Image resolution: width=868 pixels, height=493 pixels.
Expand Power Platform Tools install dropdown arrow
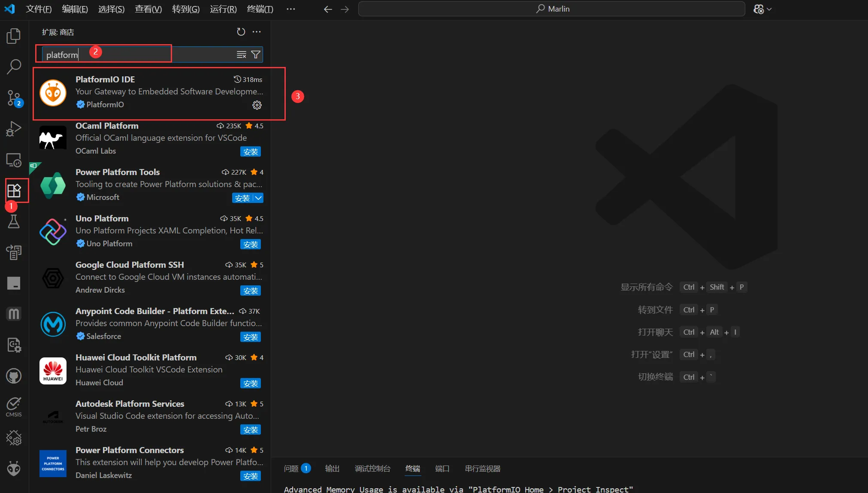[x=258, y=198]
